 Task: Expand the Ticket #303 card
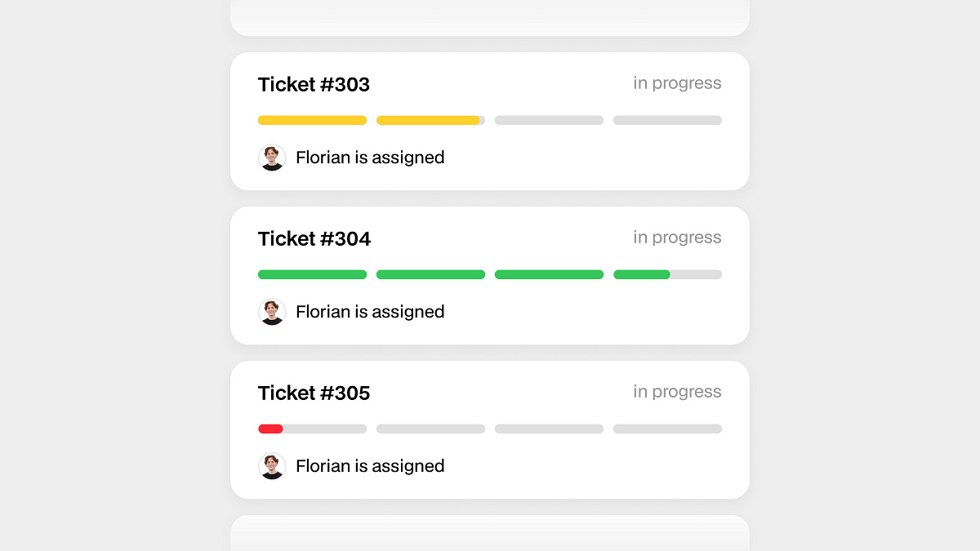[x=490, y=121]
